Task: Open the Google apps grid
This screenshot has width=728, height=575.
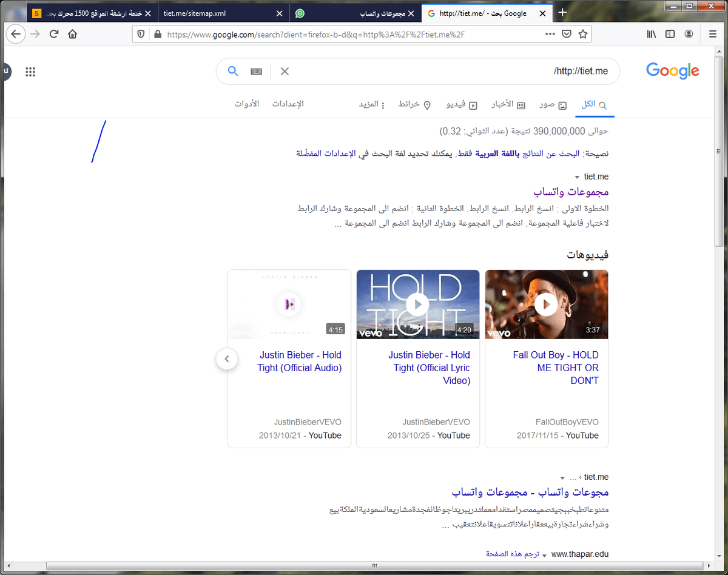Action: (30, 72)
